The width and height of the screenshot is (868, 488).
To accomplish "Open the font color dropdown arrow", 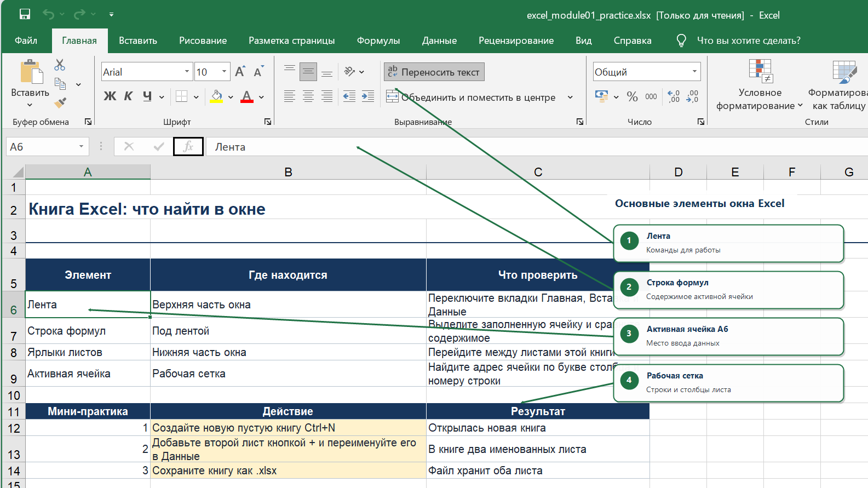I will pyautogui.click(x=261, y=97).
